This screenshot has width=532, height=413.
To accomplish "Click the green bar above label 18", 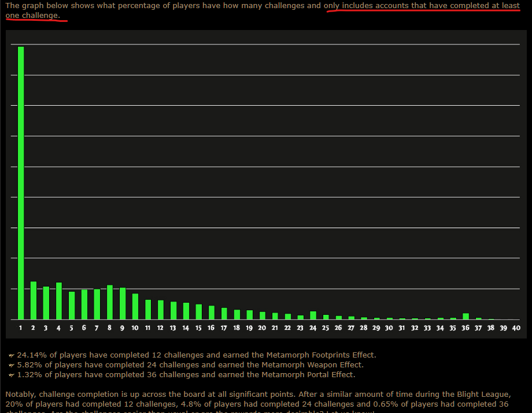I will pyautogui.click(x=237, y=315).
